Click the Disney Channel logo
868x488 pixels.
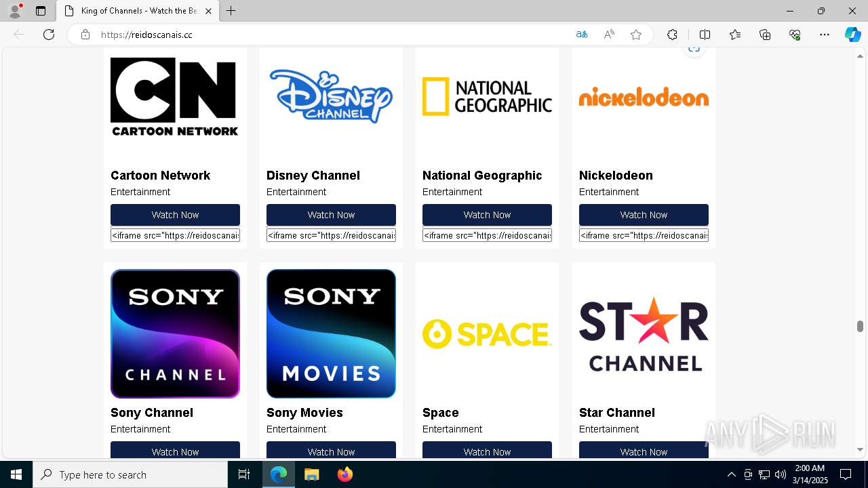click(331, 96)
